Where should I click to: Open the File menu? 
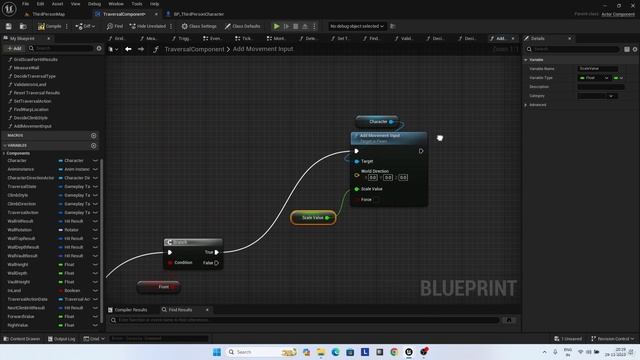(25, 4)
